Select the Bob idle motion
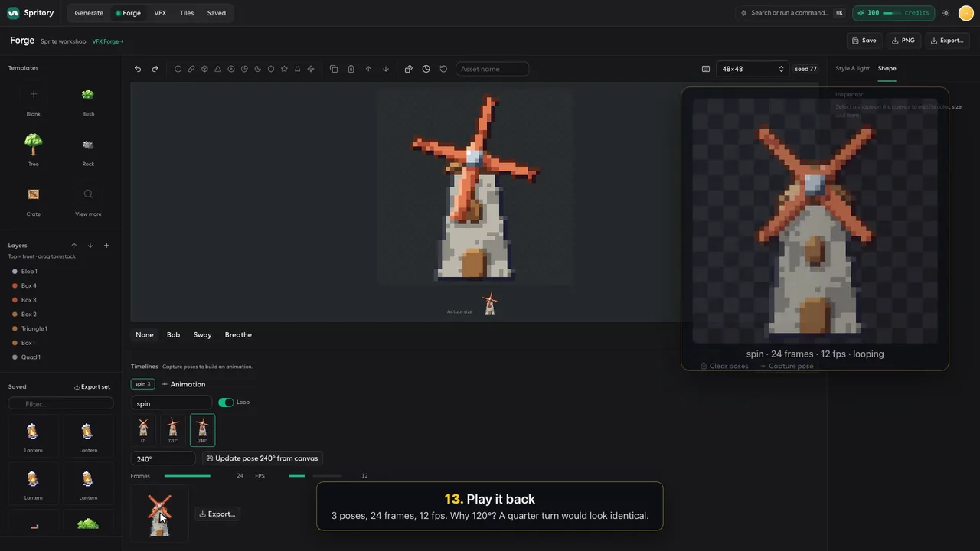The height and width of the screenshot is (551, 980). tap(174, 335)
